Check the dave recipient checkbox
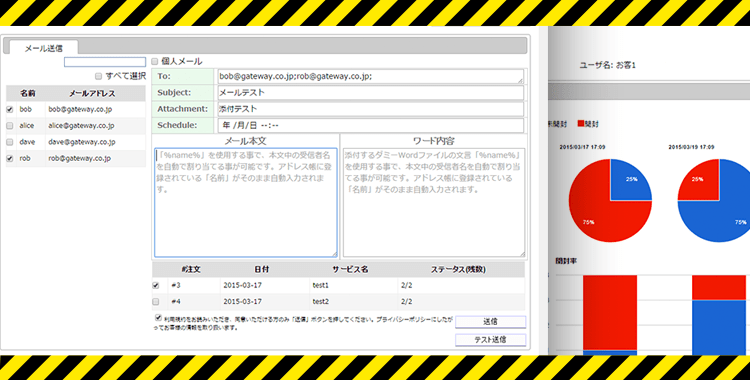The image size is (750, 380). (x=10, y=142)
